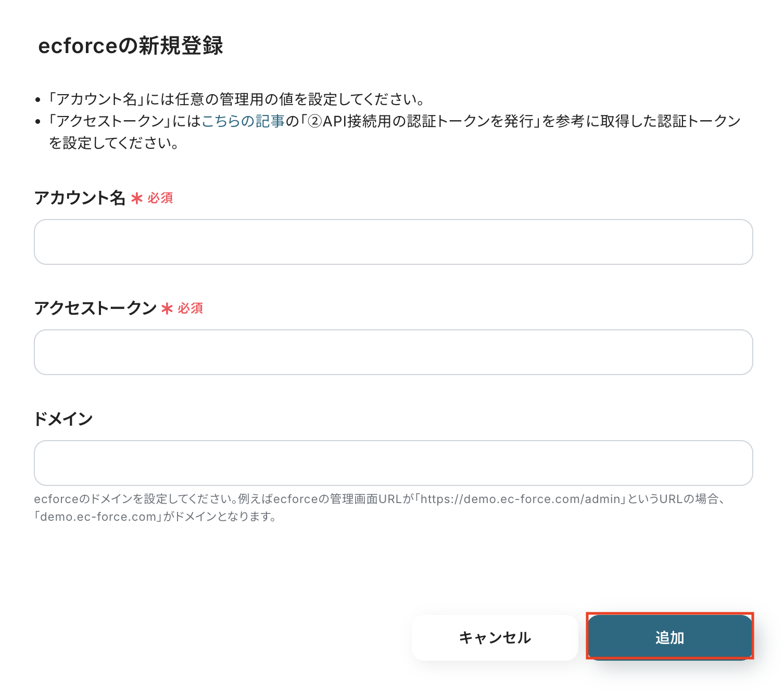Click the アクセストークン field label
This screenshot has height=694, width=784.
[x=95, y=309]
